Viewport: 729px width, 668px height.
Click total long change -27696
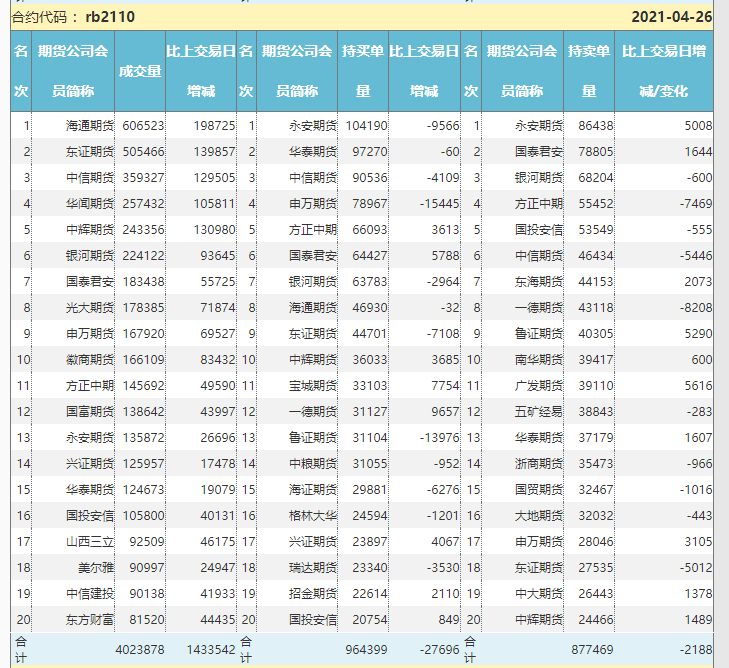pos(439,650)
